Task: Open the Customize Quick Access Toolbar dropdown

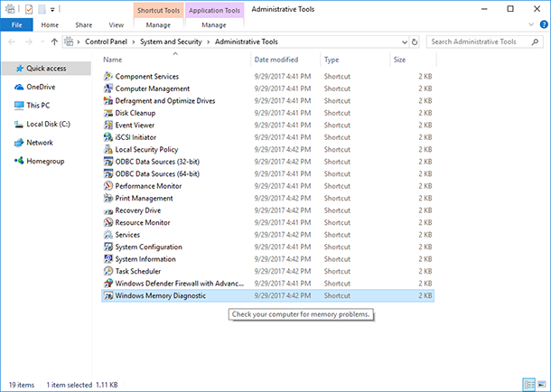Action: (52, 9)
